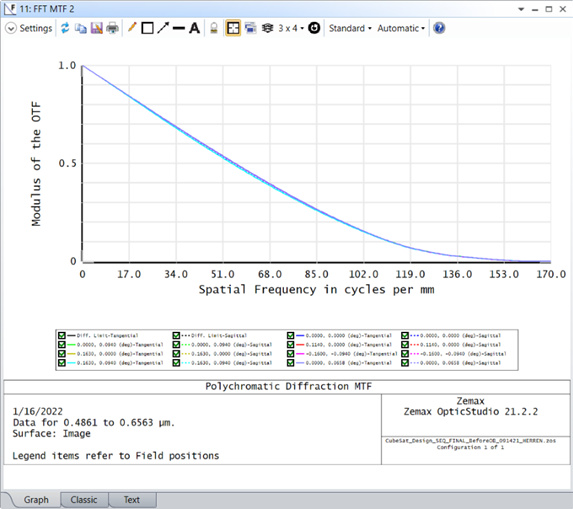Click the save graphic icon
This screenshot has width=573, height=509.
click(96, 28)
